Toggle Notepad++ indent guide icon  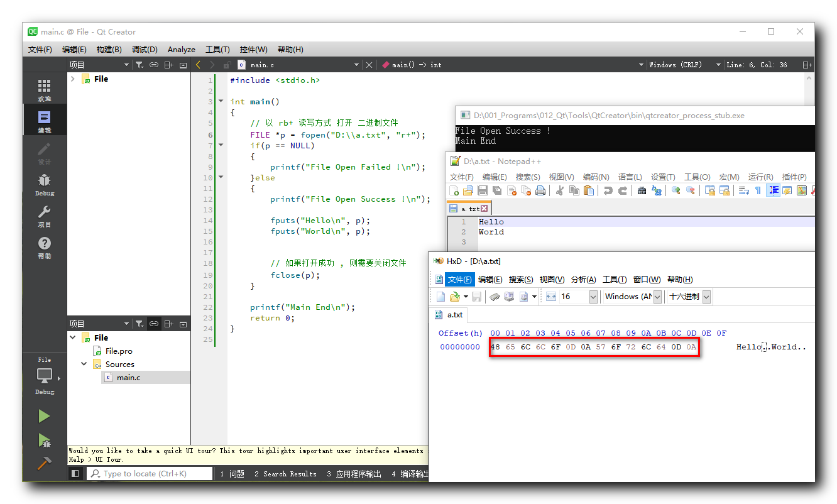[x=774, y=190]
